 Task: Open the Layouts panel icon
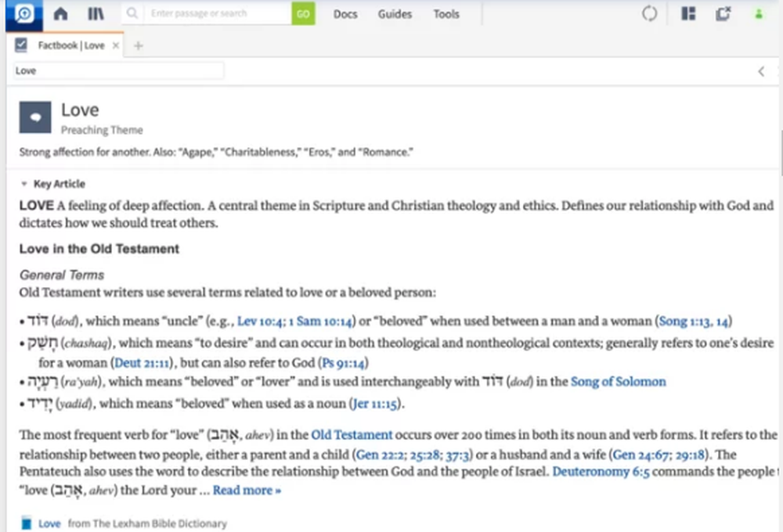point(688,13)
